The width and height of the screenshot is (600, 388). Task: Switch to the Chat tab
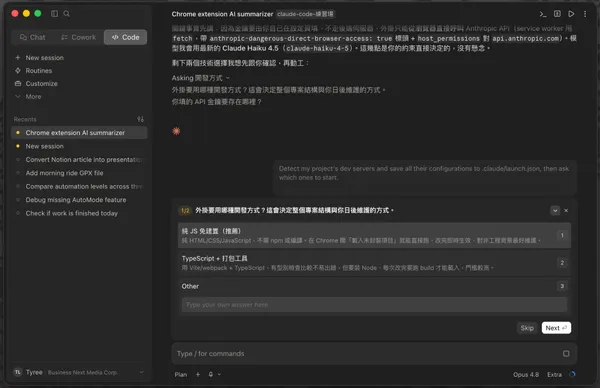33,37
